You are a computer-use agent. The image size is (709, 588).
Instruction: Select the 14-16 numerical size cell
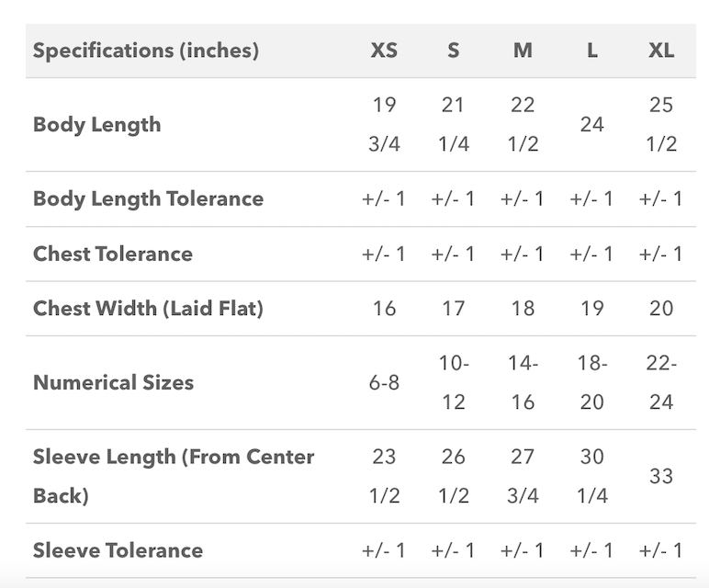(x=523, y=382)
